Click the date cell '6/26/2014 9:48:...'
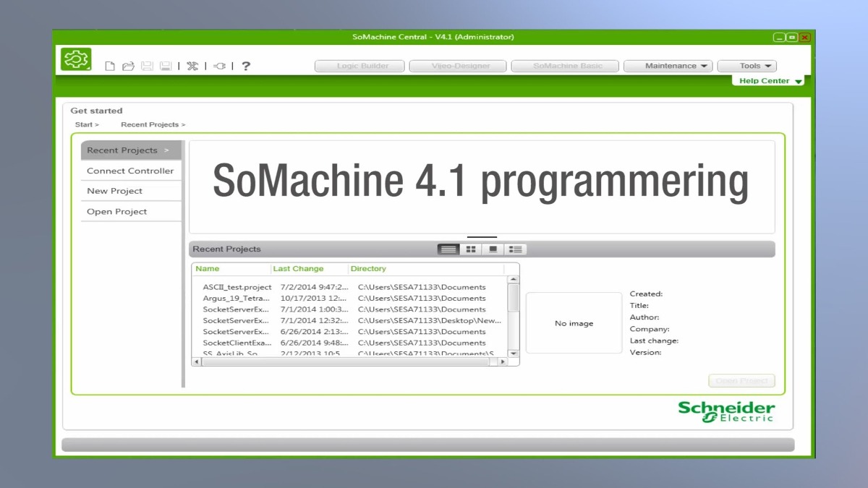Viewport: 868px width, 488px height. [x=314, y=343]
